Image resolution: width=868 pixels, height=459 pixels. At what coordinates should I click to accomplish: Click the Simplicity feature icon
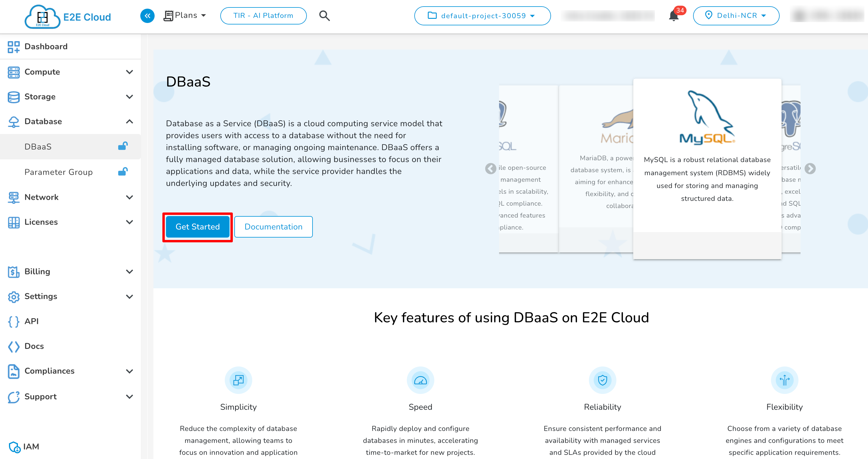(x=238, y=380)
